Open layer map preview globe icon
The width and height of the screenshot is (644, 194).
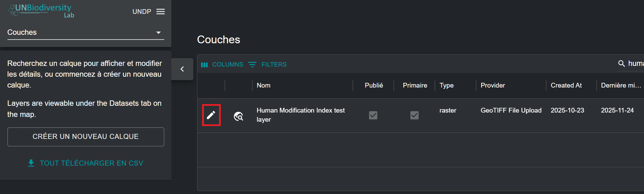pos(238,116)
